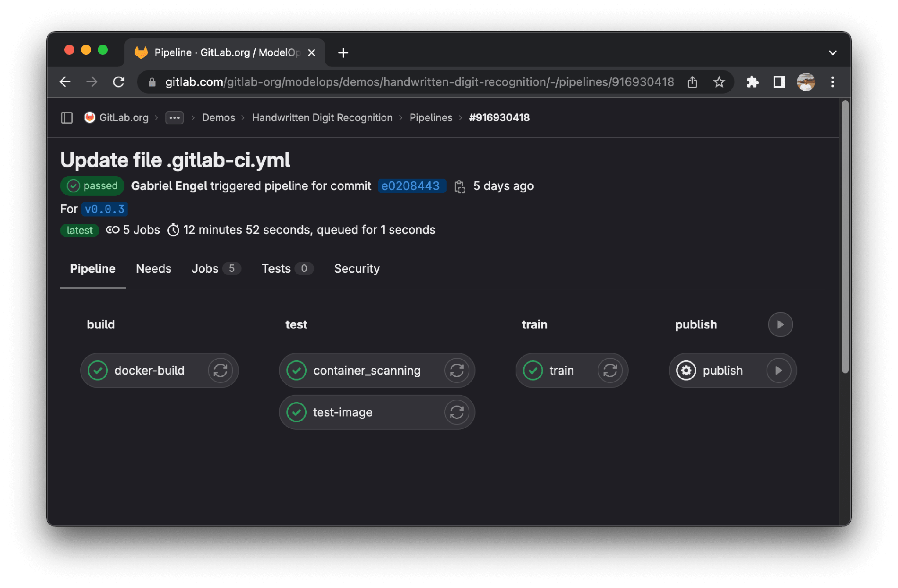Click the publish manual gear status icon
Viewport: 898px width, 588px height.
click(686, 371)
